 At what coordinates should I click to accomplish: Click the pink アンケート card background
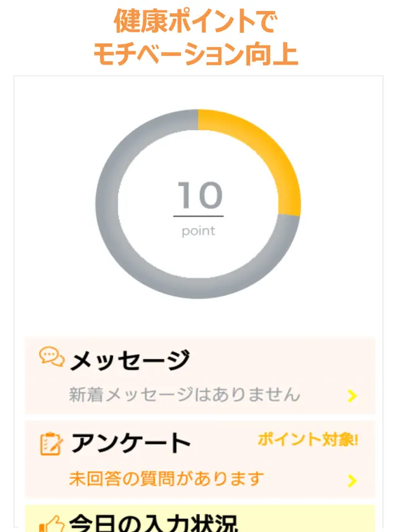200,459
